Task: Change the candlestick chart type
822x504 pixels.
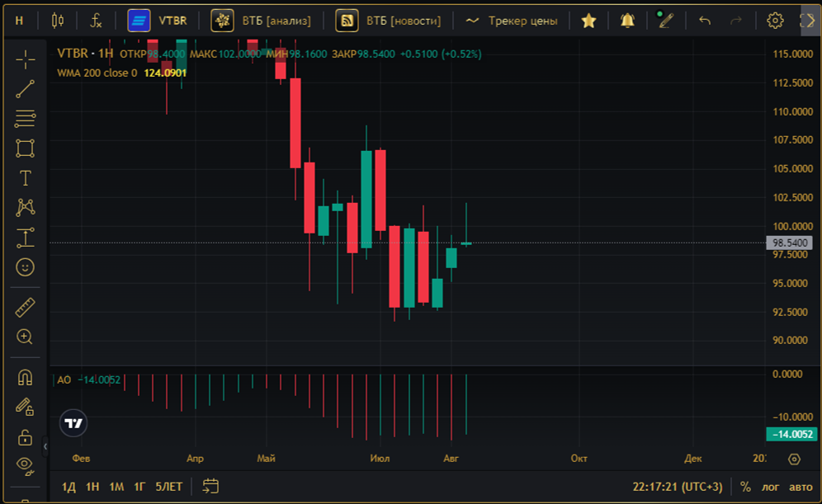Action: tap(58, 21)
